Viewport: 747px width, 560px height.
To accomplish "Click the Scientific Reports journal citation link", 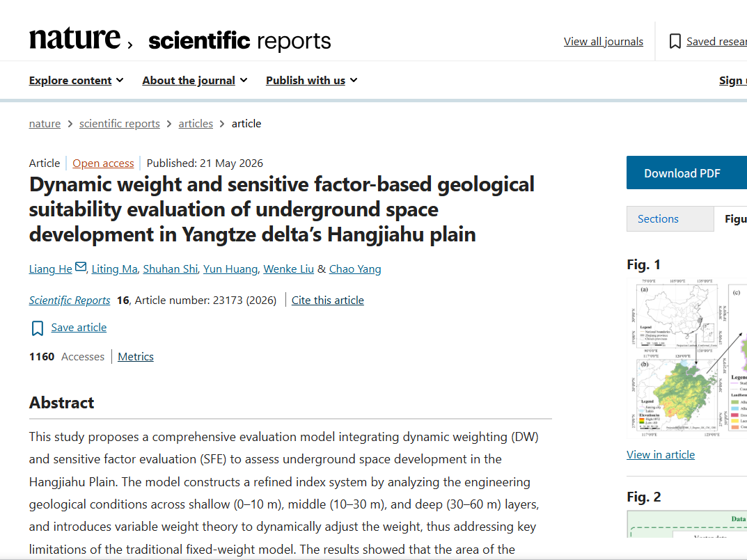I will (70, 301).
